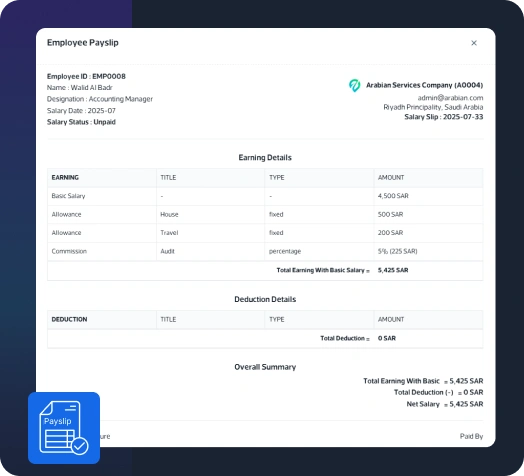Click Total Deduction (-) summary line
The height and width of the screenshot is (476, 524).
[x=438, y=392]
